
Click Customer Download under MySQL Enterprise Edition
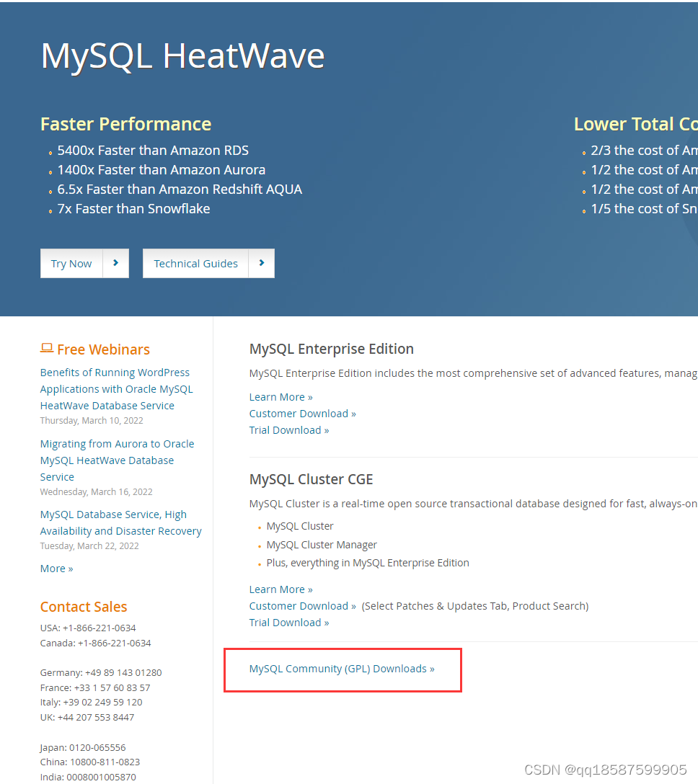tap(302, 414)
